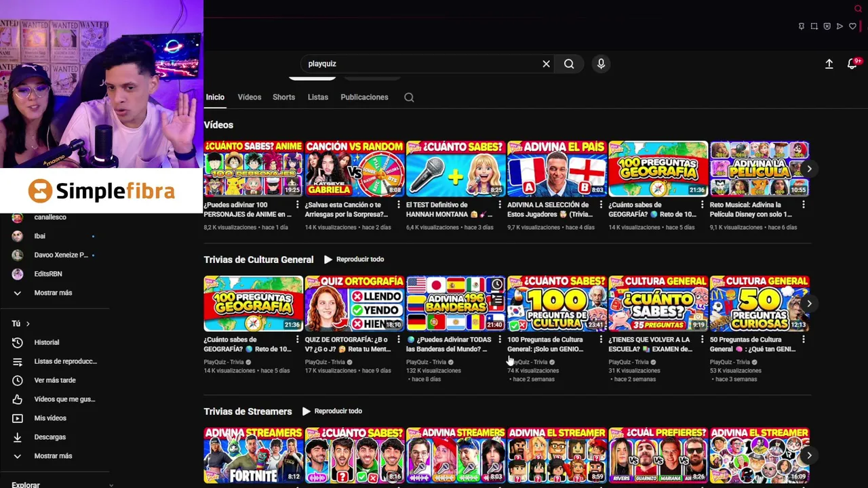Open channel search magnifier next to Publicaciones
This screenshot has height=488, width=868.
(409, 98)
